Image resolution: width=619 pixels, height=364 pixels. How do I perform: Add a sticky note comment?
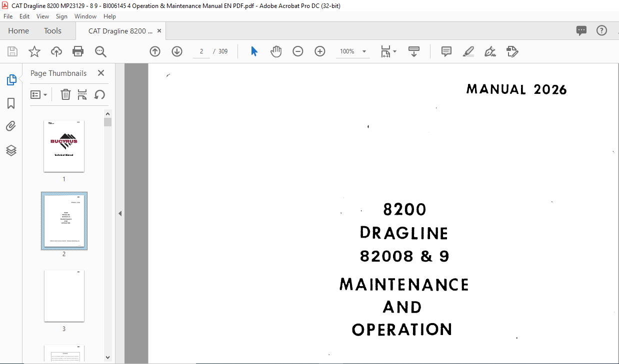click(446, 51)
